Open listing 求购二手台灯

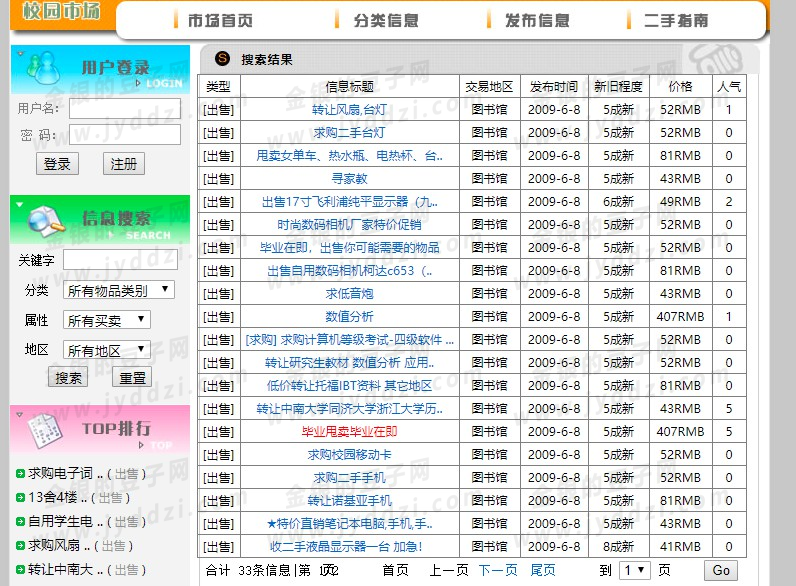349,133
